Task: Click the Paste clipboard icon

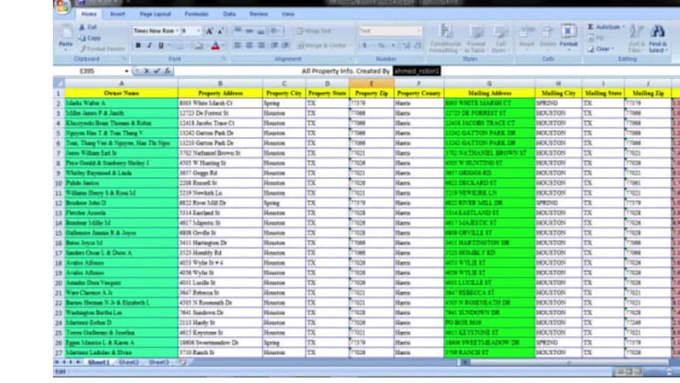Action: [x=66, y=35]
